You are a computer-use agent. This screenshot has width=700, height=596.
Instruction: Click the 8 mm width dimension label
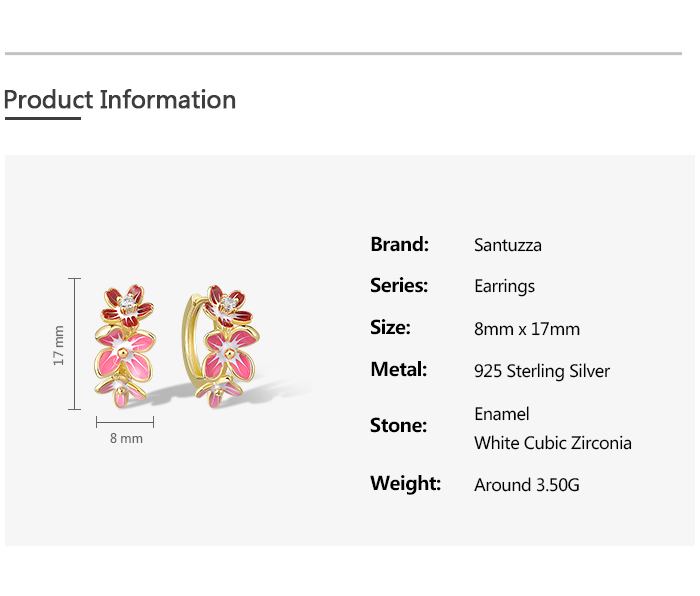pos(126,438)
